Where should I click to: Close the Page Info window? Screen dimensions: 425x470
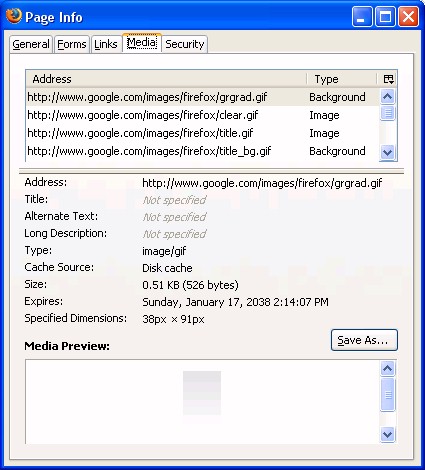409,17
